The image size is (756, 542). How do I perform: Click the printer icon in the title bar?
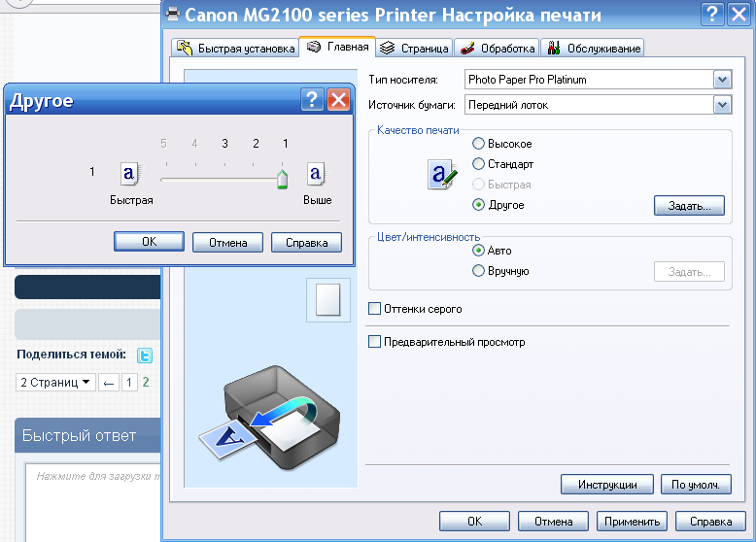(172, 13)
